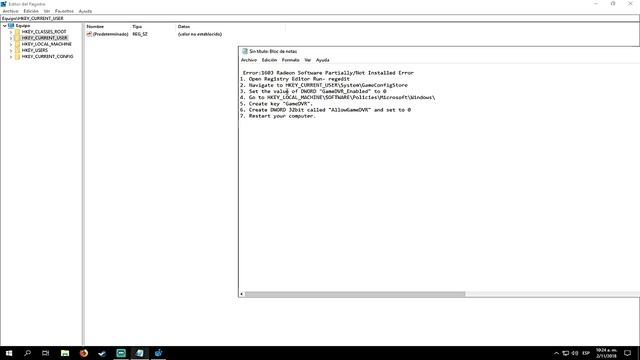The height and width of the screenshot is (360, 640).
Task: Click the line mentioning GameConfigStore
Action: 324,85
